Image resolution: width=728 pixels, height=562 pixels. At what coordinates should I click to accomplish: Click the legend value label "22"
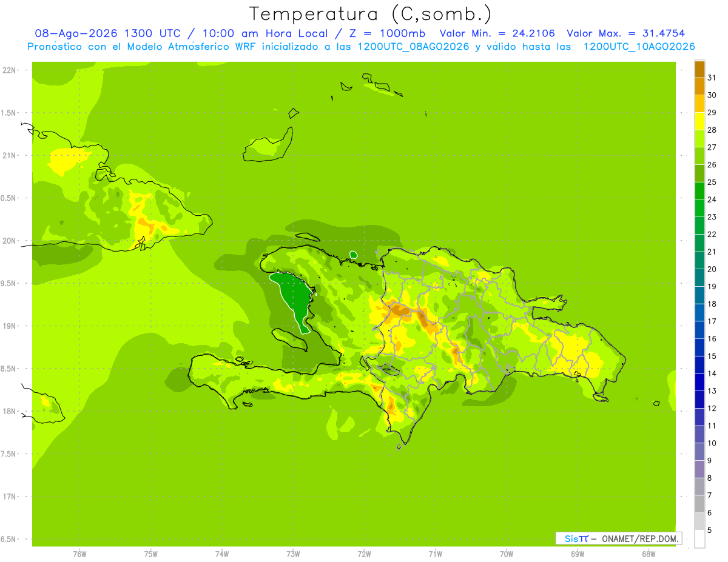712,234
